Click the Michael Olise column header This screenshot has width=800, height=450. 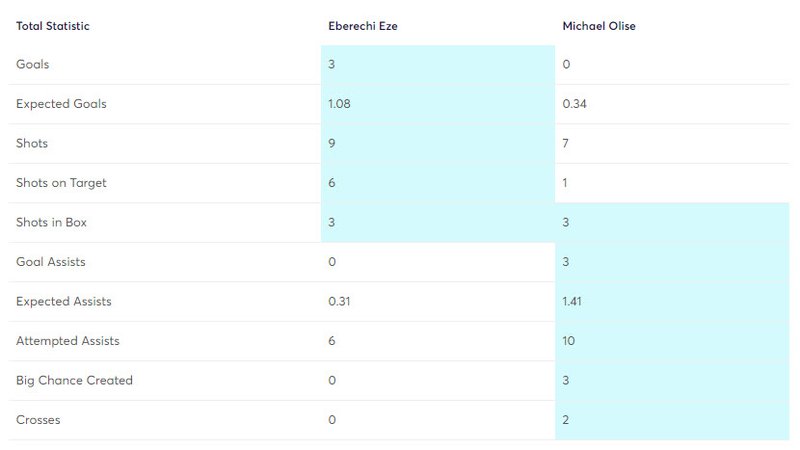[x=599, y=26]
